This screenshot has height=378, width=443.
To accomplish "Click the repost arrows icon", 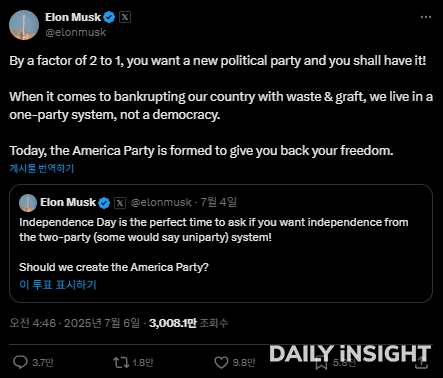I will (121, 362).
